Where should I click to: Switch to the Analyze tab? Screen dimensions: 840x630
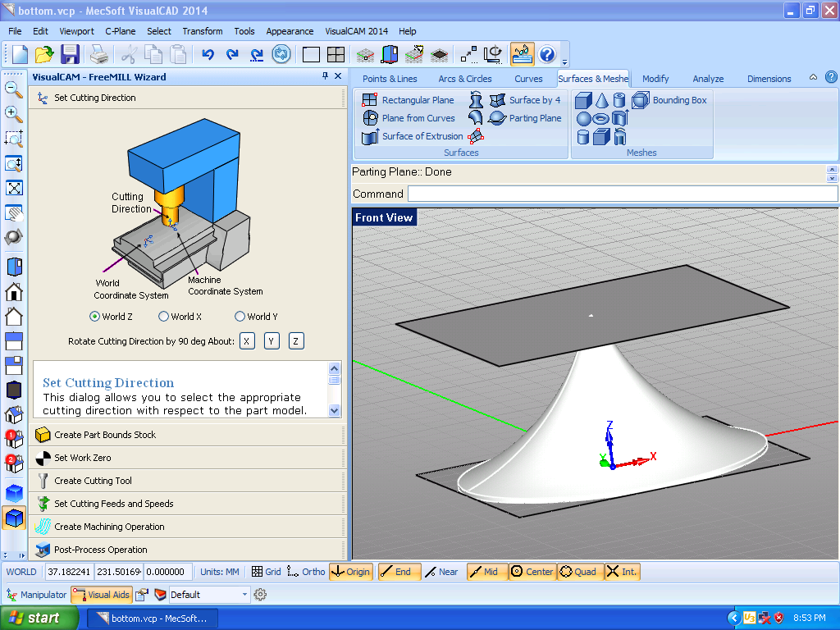point(708,79)
